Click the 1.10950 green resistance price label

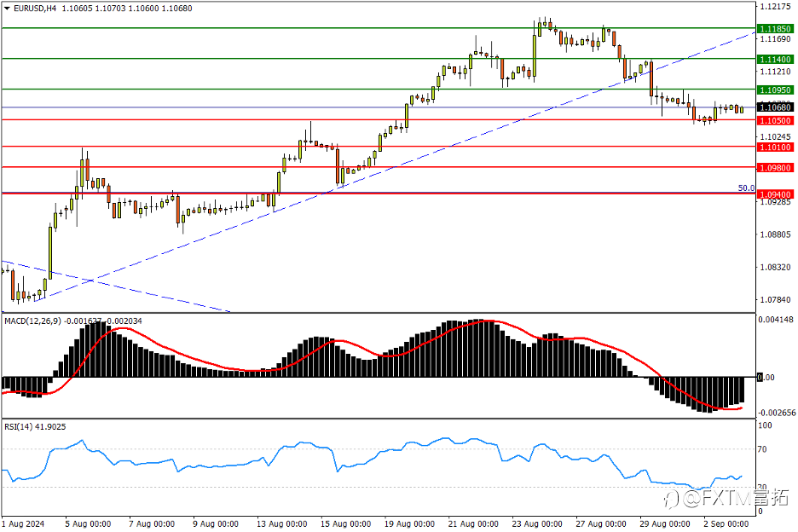tap(775, 90)
